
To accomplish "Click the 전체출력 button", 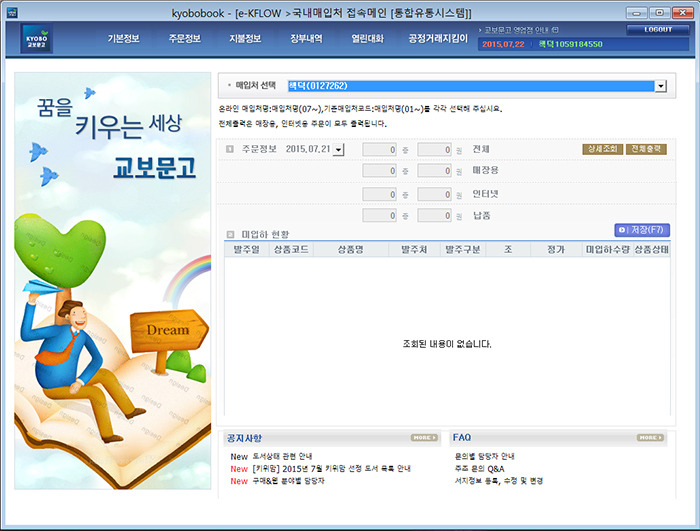I will pos(646,149).
